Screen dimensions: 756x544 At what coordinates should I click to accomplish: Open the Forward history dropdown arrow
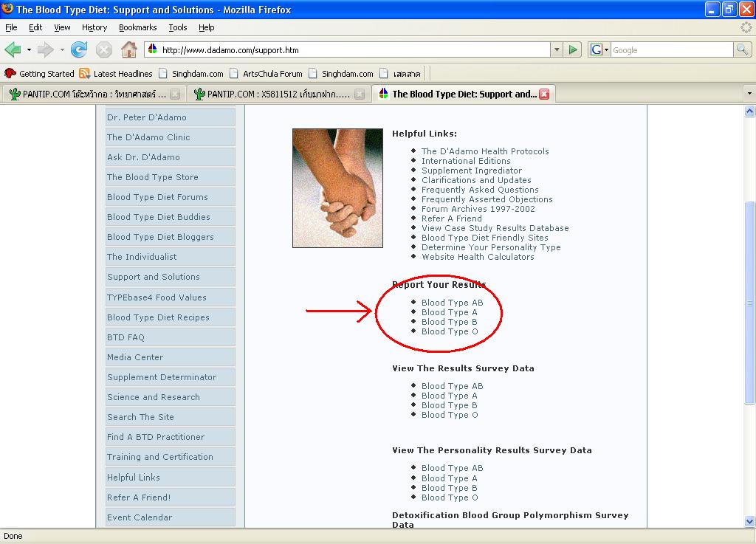[62, 49]
